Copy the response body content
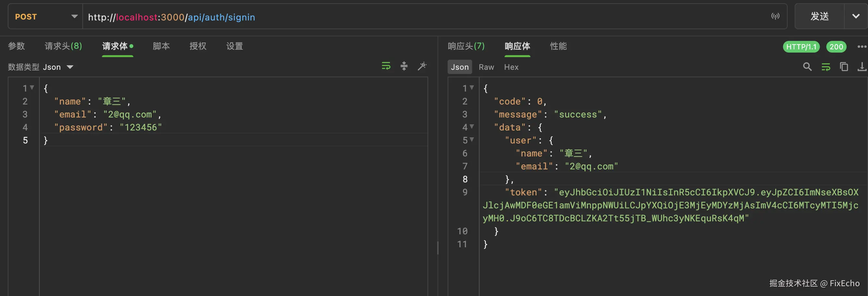 pyautogui.click(x=844, y=67)
